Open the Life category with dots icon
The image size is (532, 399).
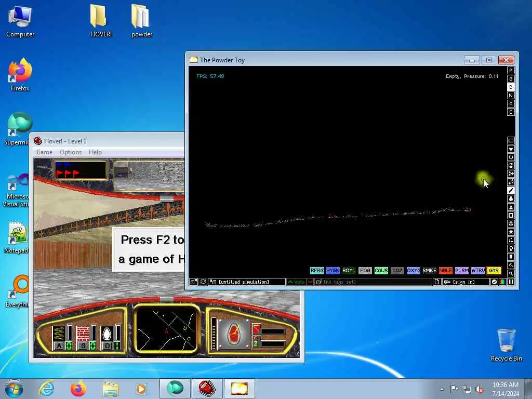(511, 240)
